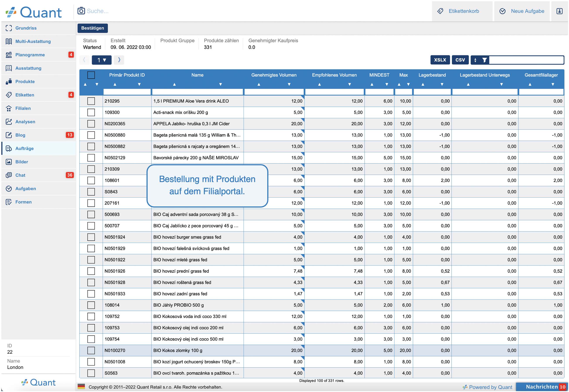Open the Nachrichten messages panel

(x=542, y=387)
